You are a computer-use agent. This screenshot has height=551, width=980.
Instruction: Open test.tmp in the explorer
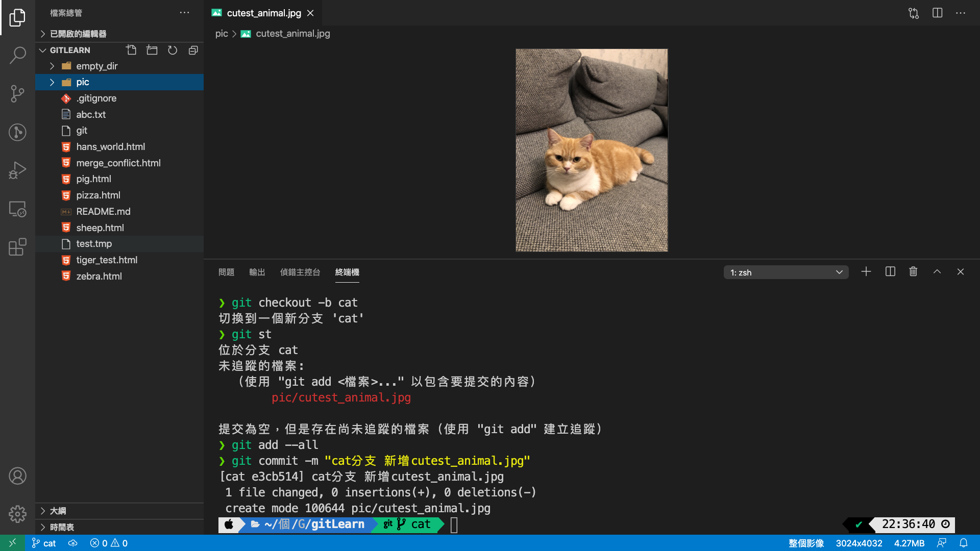pos(119,244)
